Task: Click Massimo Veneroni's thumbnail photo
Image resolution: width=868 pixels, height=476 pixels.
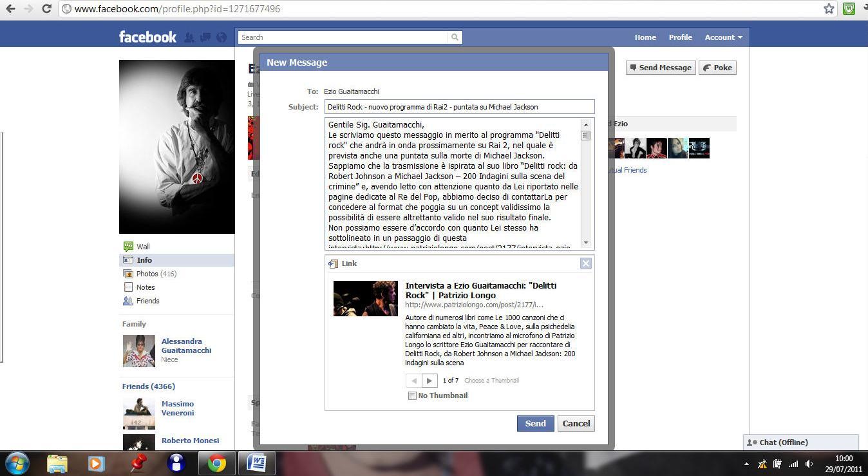Action: tap(139, 414)
